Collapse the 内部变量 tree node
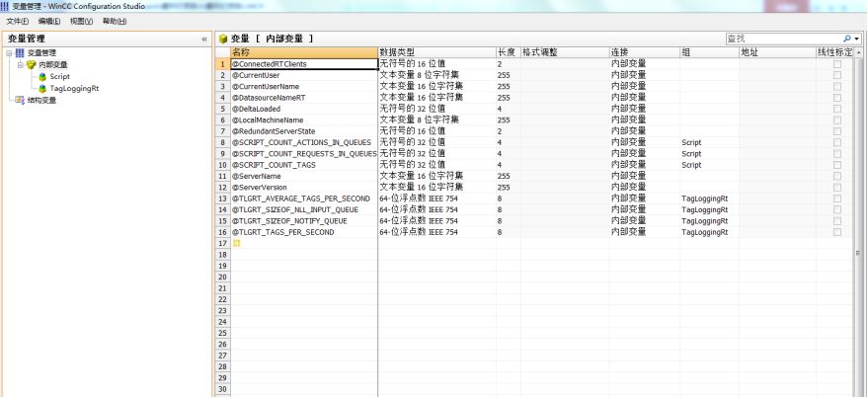This screenshot has width=868, height=398. (21, 65)
